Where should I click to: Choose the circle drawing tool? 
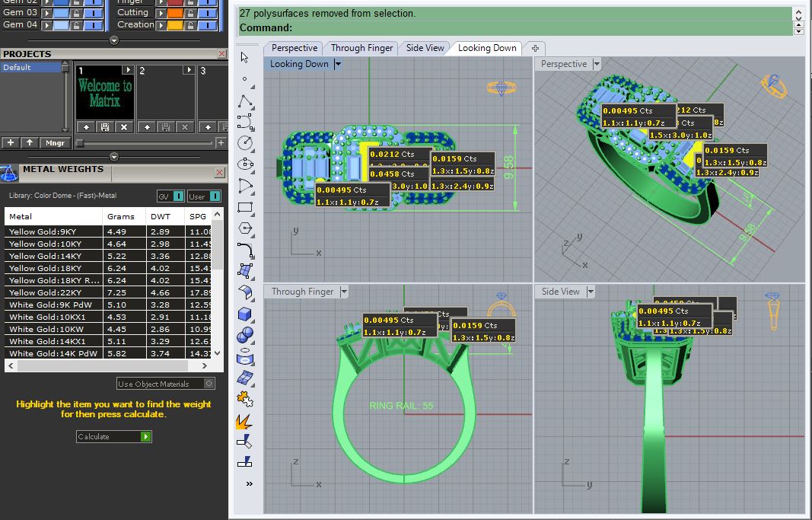[245, 143]
